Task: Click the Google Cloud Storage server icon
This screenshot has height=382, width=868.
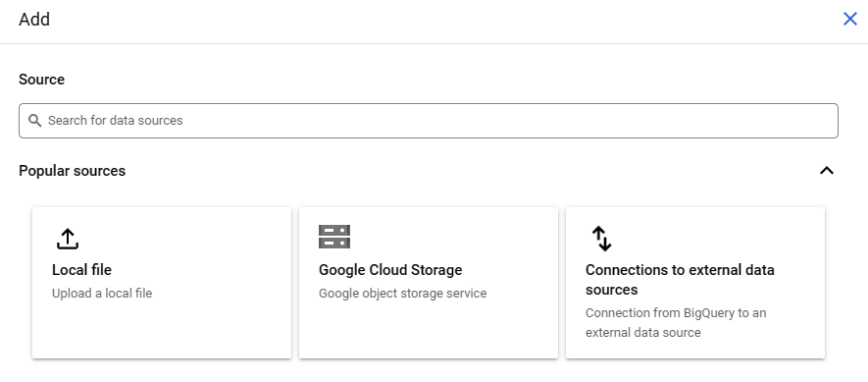Action: click(x=334, y=237)
